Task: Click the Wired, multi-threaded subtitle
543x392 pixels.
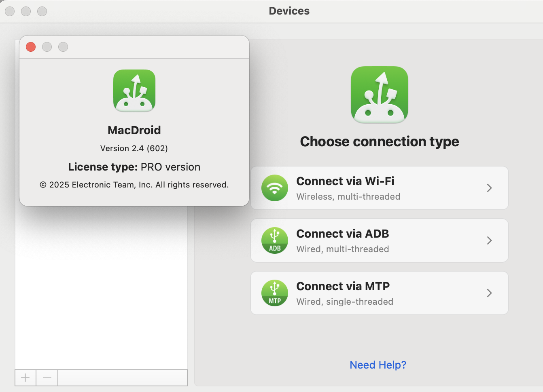Action: (343, 249)
